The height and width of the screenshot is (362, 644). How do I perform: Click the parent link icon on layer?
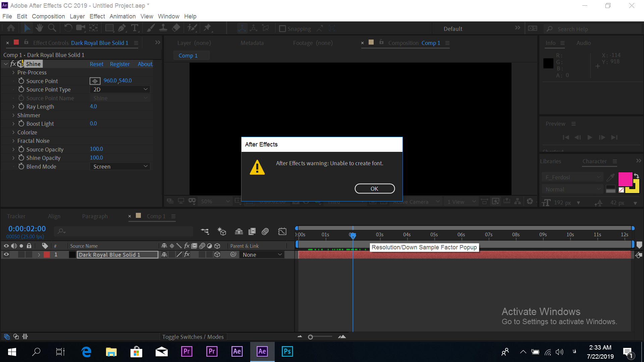[233, 255]
